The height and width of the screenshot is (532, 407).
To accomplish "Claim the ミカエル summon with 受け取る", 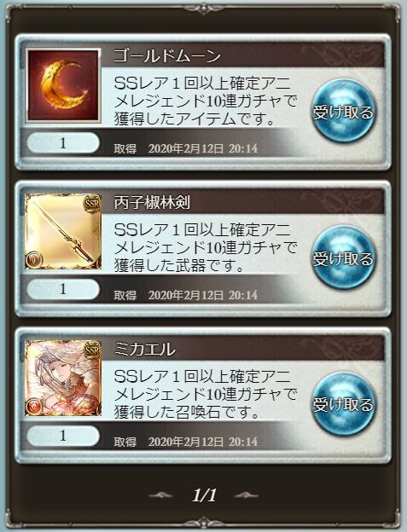I will (x=343, y=404).
